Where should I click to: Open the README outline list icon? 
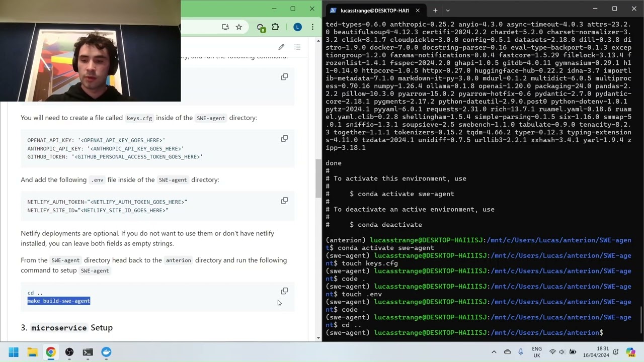pyautogui.click(x=297, y=47)
